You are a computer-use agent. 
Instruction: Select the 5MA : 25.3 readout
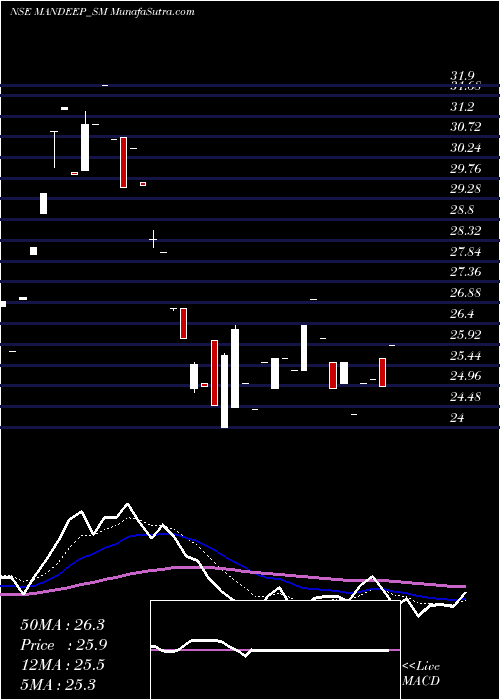[x=58, y=684]
